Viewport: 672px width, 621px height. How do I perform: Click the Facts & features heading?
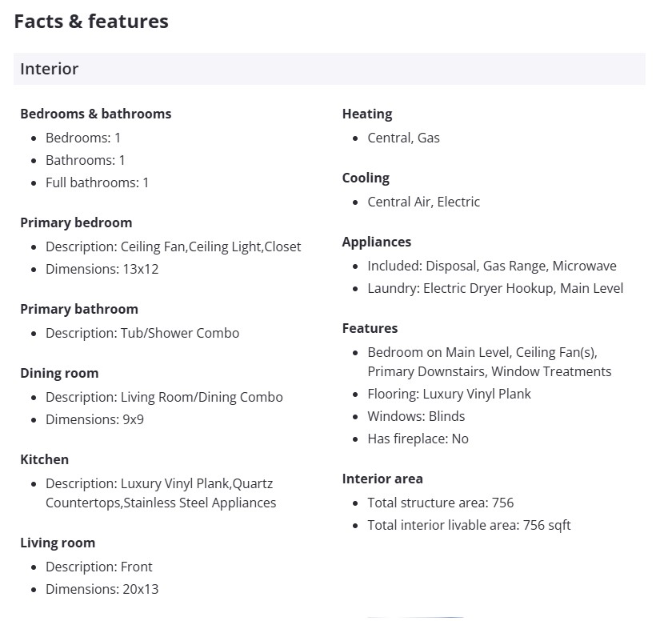click(x=91, y=22)
